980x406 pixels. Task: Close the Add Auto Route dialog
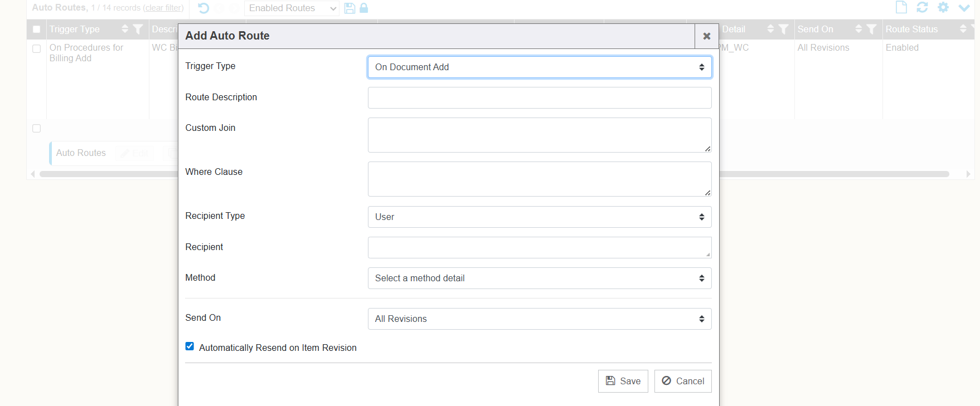point(706,36)
